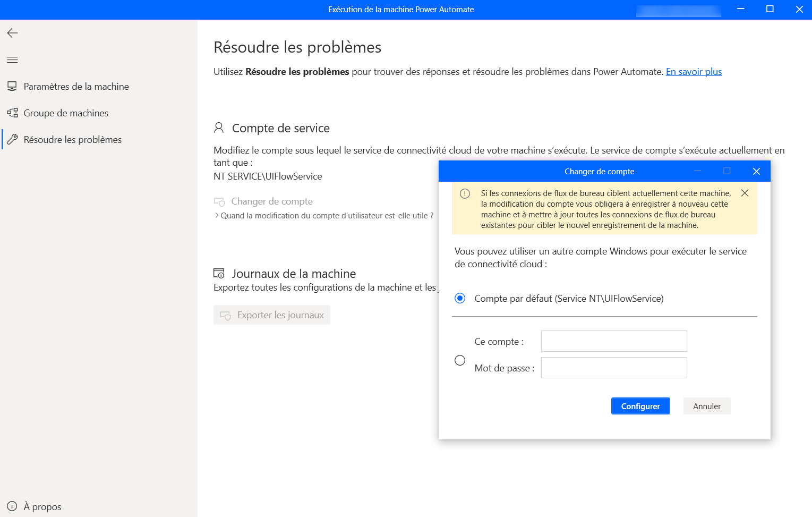Maximize the Power Automate main window
The height and width of the screenshot is (517, 812).
pos(770,9)
